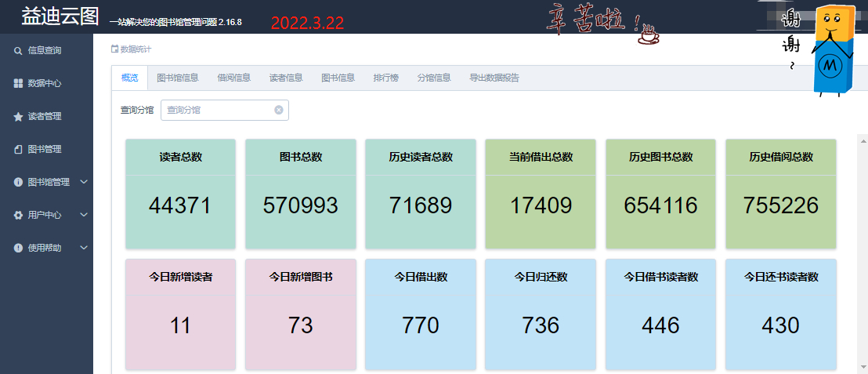Click the 读者总数 statistic card
Image resolution: width=868 pixels, height=374 pixels.
pos(180,194)
